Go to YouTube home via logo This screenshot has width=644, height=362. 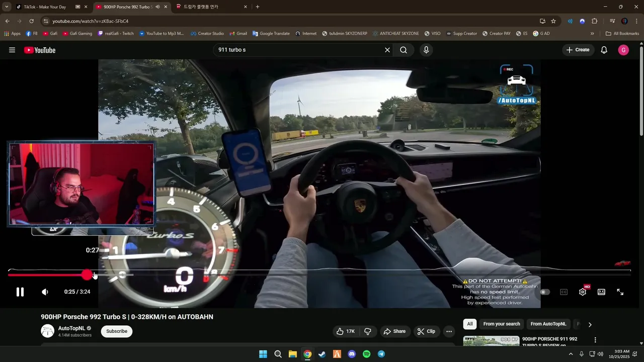40,50
